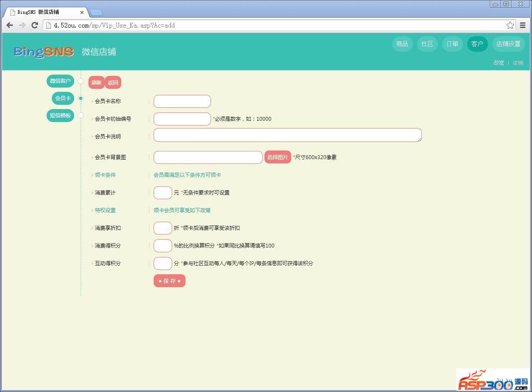This screenshot has height=392, width=532.
Task: Click the 返回 button
Action: tap(113, 83)
